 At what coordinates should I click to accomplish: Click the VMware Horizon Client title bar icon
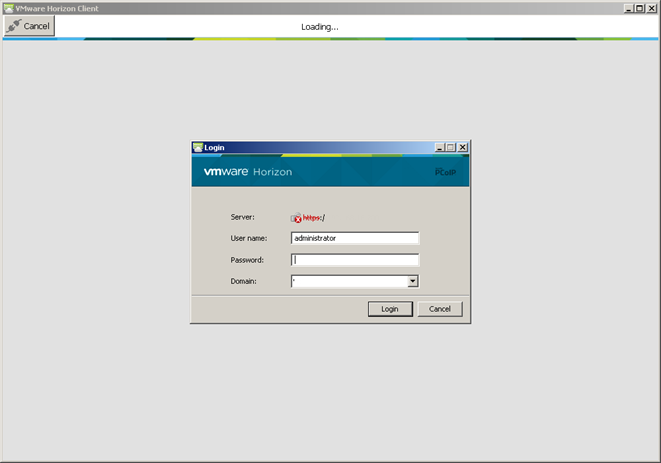[x=8, y=8]
